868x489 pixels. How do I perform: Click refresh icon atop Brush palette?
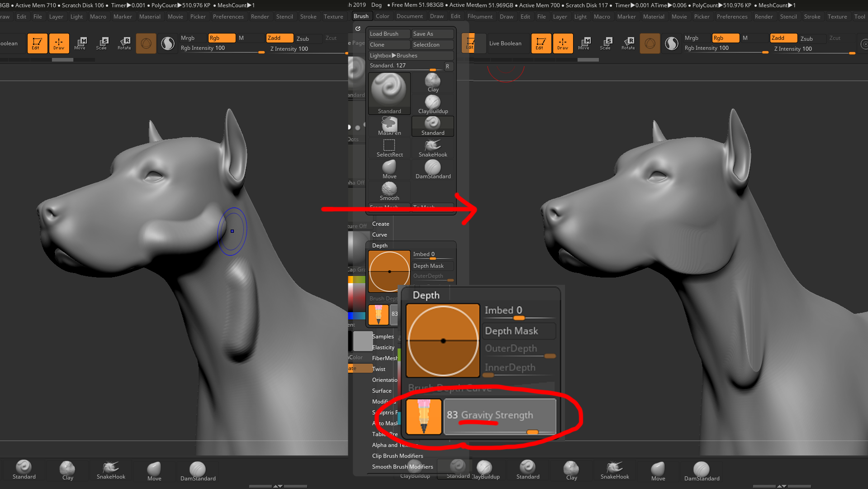coord(358,29)
